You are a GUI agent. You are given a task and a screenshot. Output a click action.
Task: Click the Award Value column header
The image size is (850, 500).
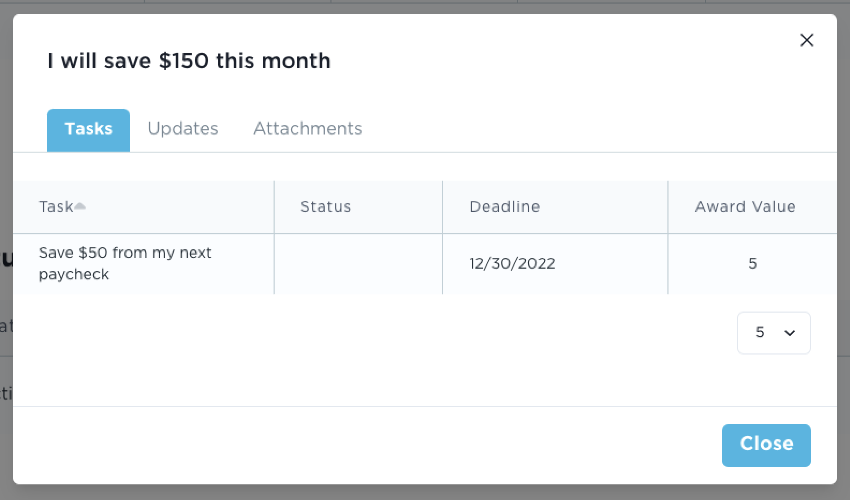click(x=745, y=207)
